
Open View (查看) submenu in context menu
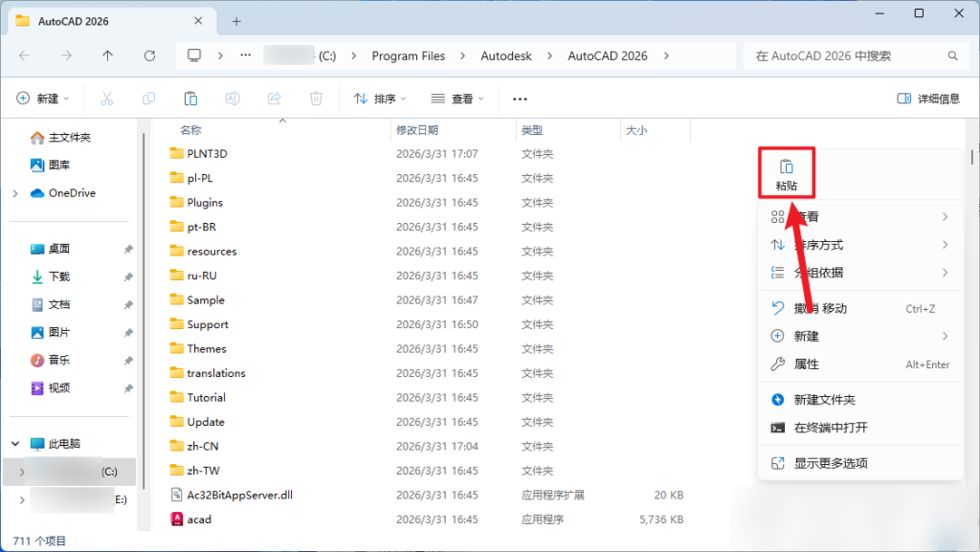click(860, 216)
